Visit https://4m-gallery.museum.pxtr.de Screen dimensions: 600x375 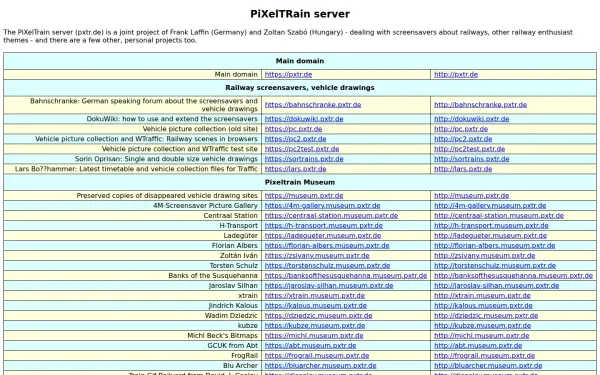[x=322, y=205]
